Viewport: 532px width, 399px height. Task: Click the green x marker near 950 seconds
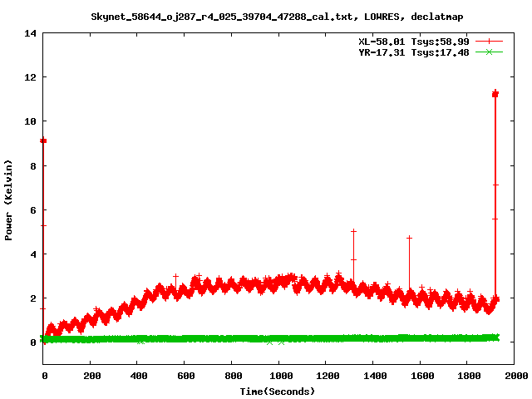[269, 342]
